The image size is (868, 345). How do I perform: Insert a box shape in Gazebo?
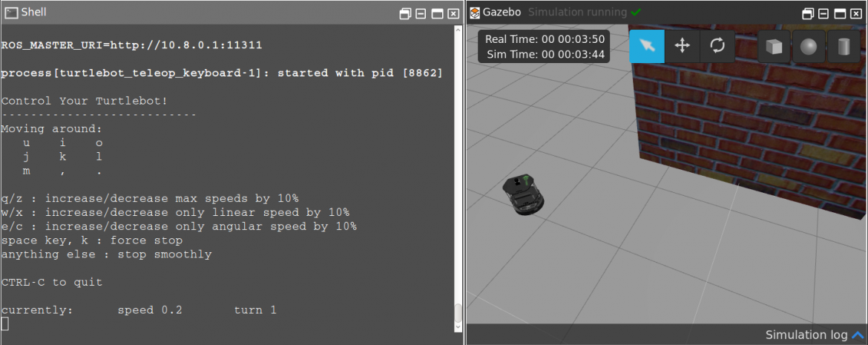pyautogui.click(x=774, y=47)
